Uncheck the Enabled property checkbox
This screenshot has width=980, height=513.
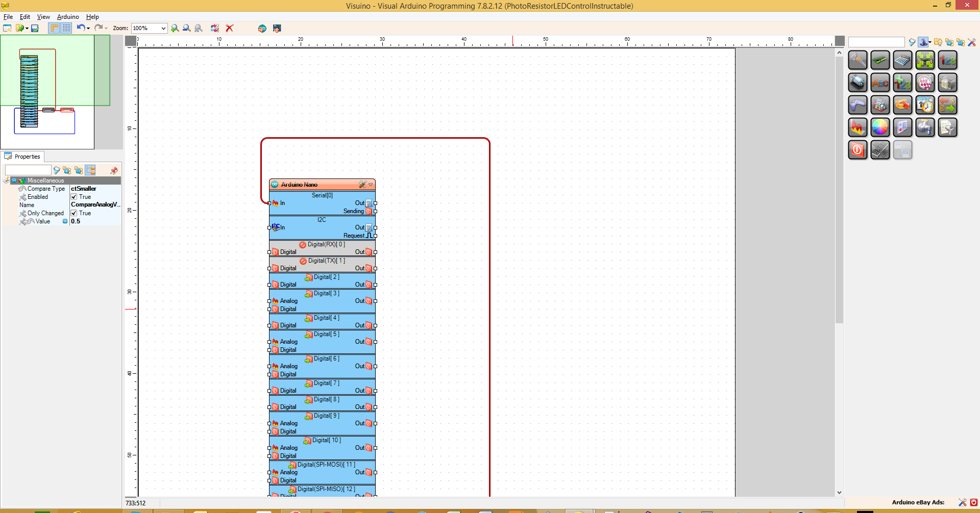tap(74, 197)
